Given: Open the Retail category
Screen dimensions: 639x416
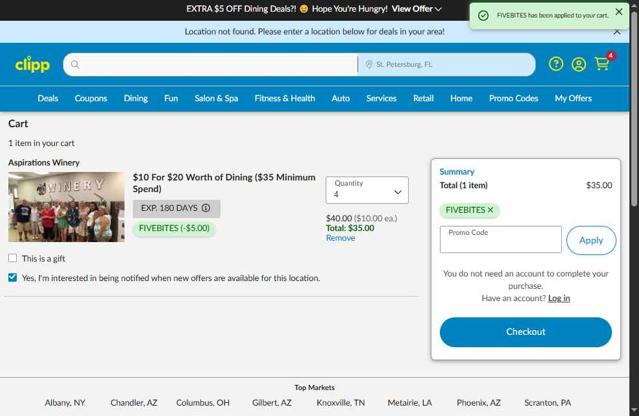Looking at the screenshot, I should click(423, 98).
